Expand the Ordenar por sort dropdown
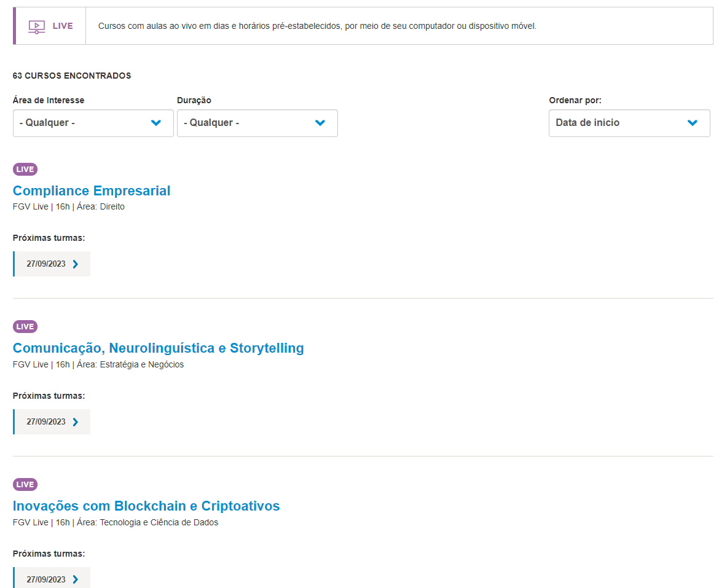This screenshot has height=588, width=719. tap(629, 123)
